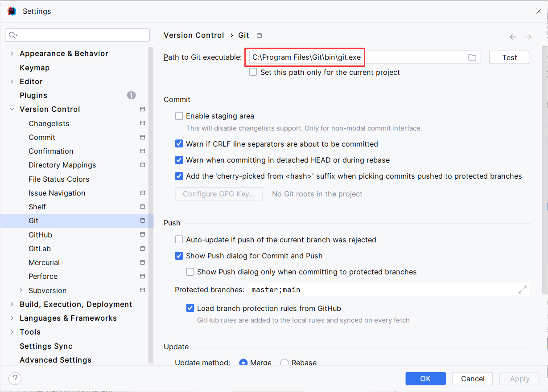Viewport: 548px width, 392px height.
Task: Click the project icon on Confirmation row
Action: click(142, 151)
